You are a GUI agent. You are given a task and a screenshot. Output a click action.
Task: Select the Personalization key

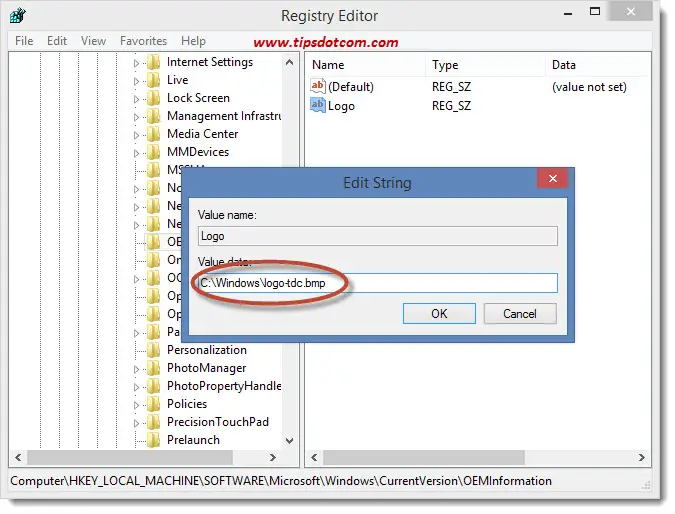[206, 350]
